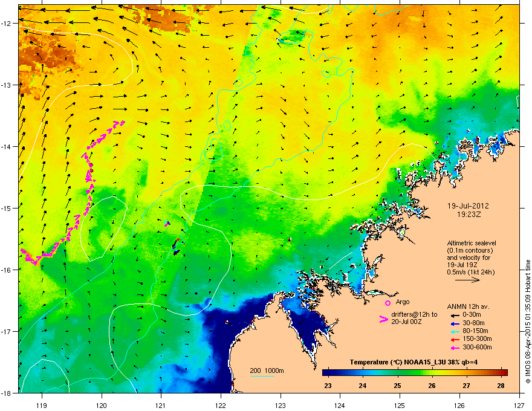Click the latitude axis label -12

coord(6,23)
